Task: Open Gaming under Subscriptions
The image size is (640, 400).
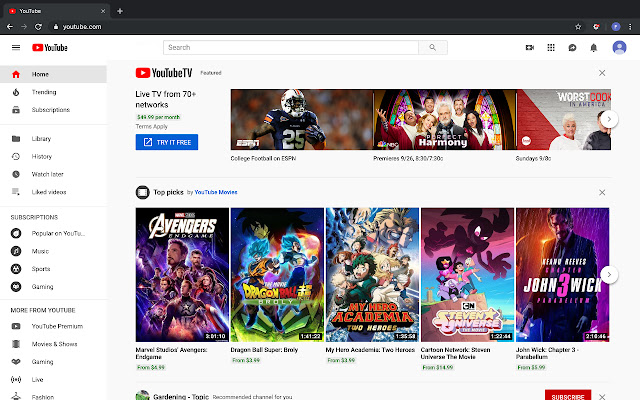Action: pyautogui.click(x=53, y=287)
